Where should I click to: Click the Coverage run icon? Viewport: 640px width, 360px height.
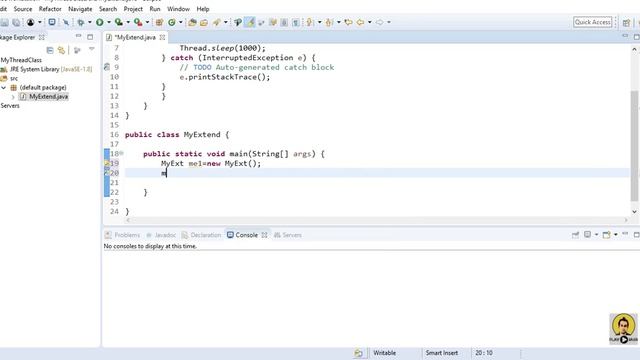(119, 22)
